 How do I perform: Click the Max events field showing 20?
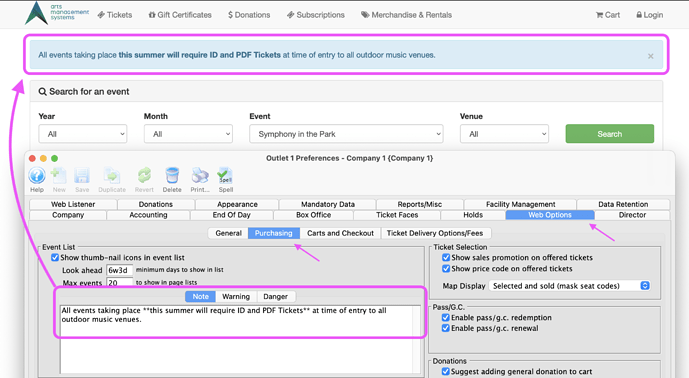(x=120, y=283)
